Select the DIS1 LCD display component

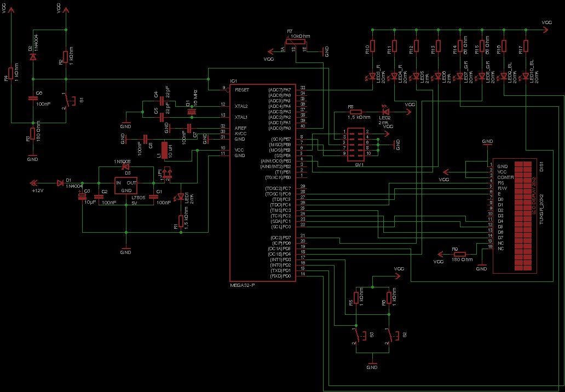click(515, 216)
